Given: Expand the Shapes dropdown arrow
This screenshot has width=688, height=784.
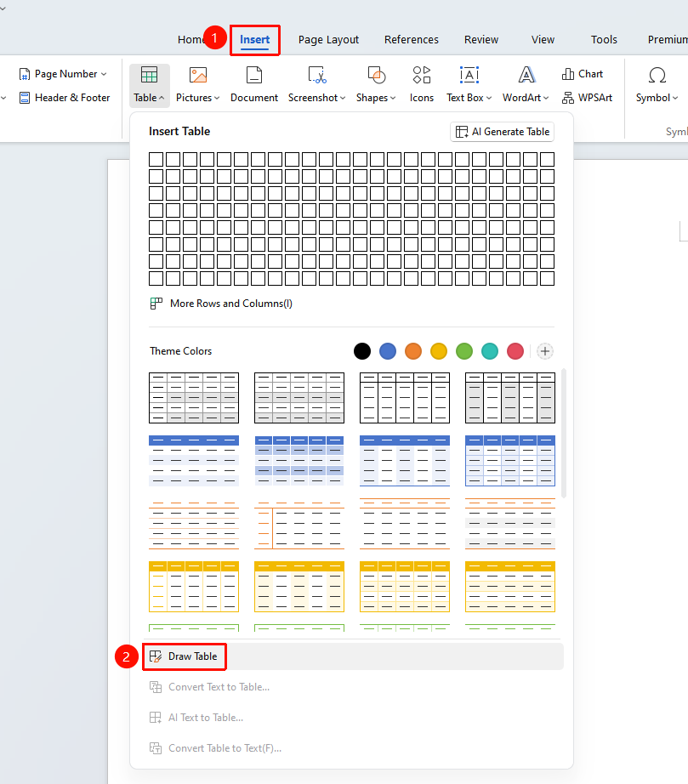Looking at the screenshot, I should [393, 98].
